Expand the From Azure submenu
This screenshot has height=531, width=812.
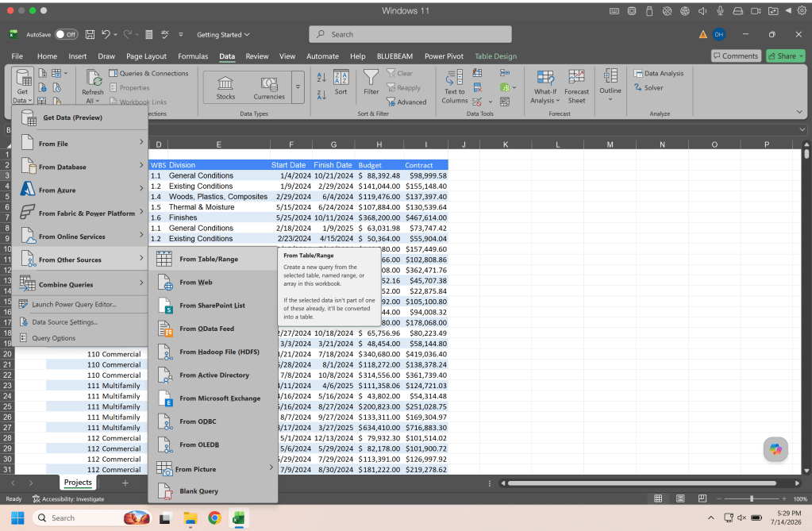pyautogui.click(x=80, y=190)
